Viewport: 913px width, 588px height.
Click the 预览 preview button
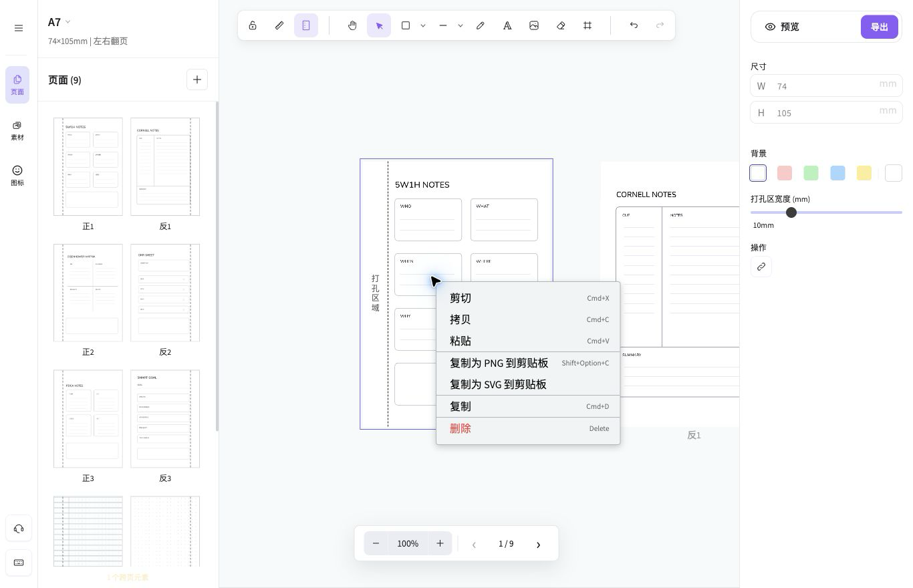point(782,27)
